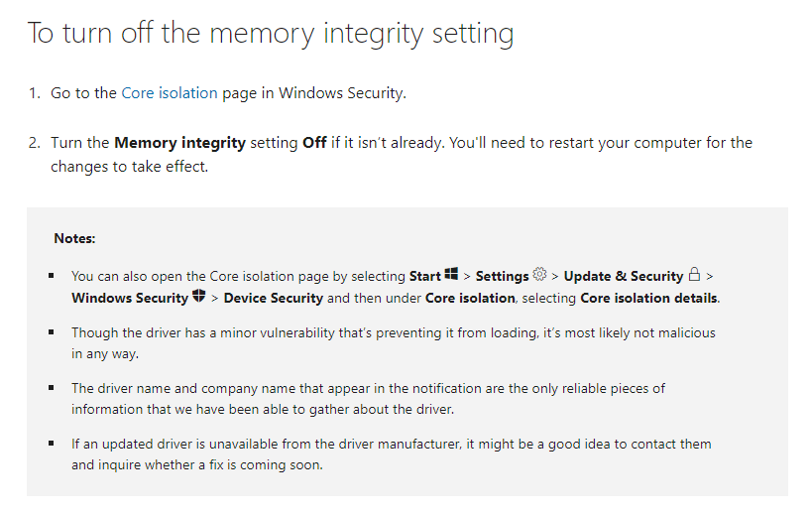Click the Windows Start logo icon
This screenshot has width=812, height=517.
coord(451,275)
